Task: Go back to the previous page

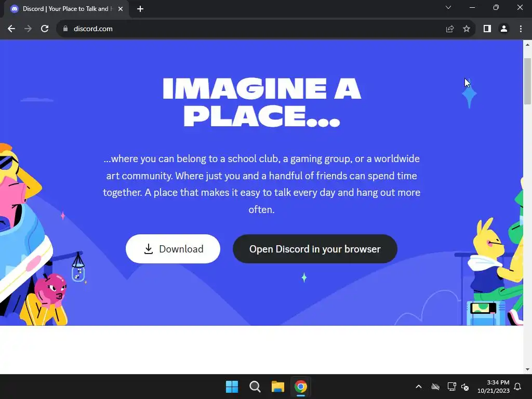Action: tap(11, 29)
